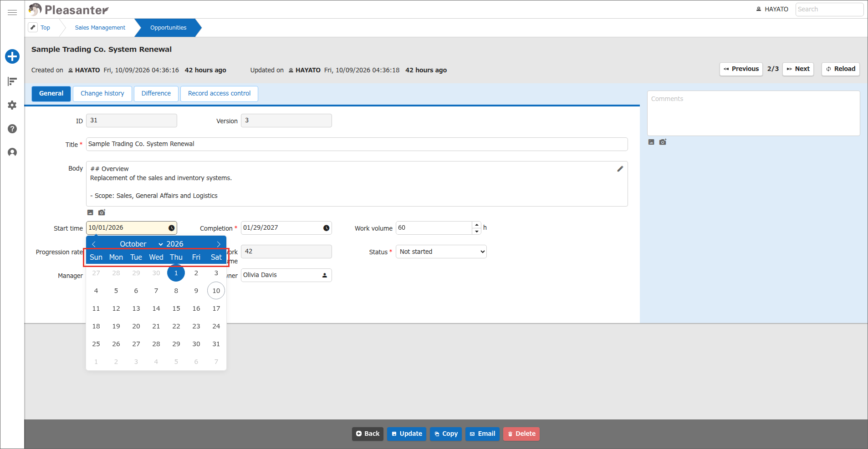Go to previous month in calendar
Screen dimensions: 868x449
(94, 244)
